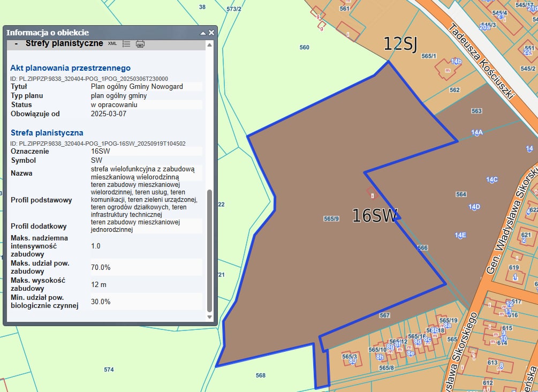Select address point 14A on the map

477,132
